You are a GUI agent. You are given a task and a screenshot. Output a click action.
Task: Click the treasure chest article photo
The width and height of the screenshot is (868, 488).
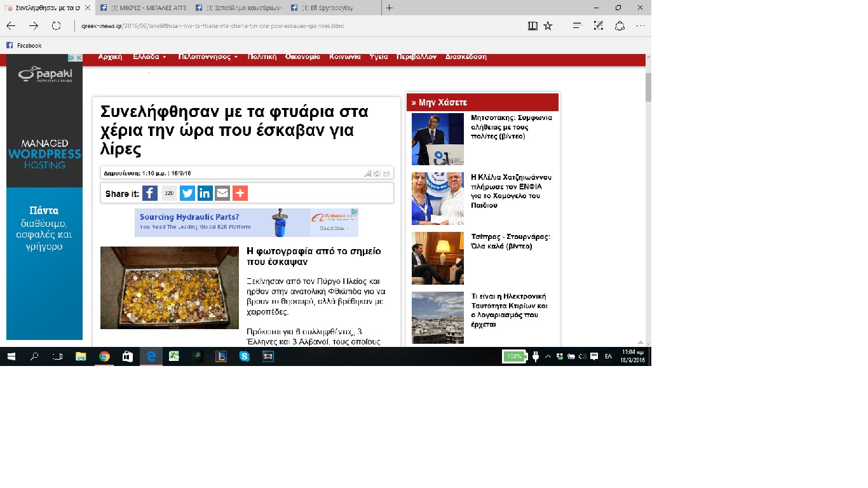[x=170, y=288]
